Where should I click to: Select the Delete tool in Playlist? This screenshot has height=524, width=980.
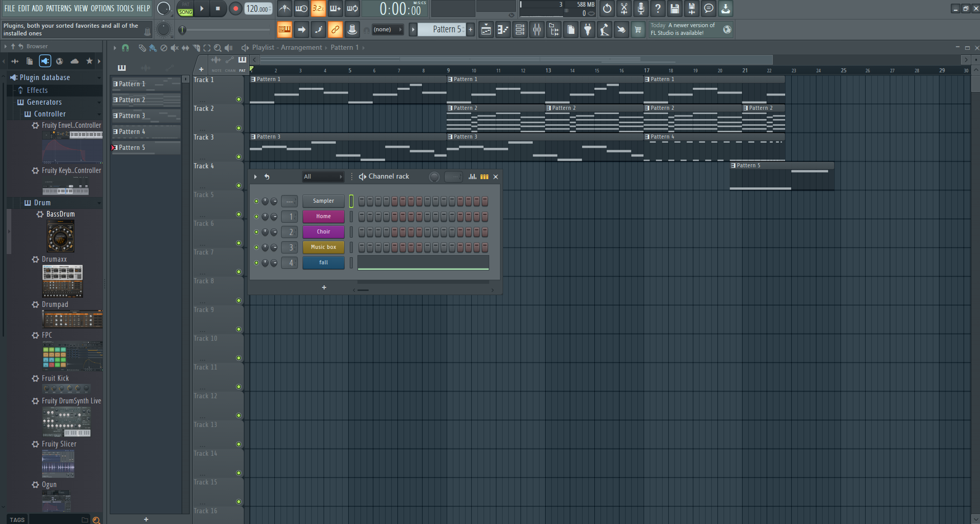[x=164, y=48]
